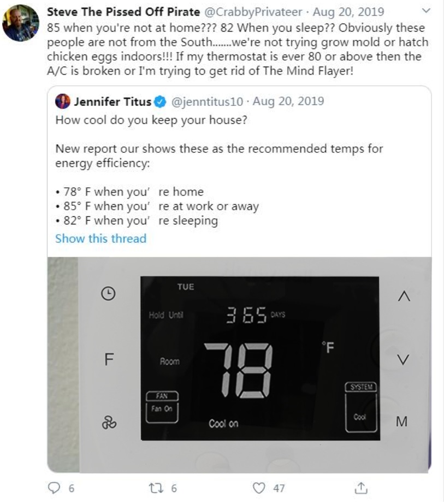This screenshot has width=444, height=504.
Task: Open Steve's profile picture
Action: [21, 23]
